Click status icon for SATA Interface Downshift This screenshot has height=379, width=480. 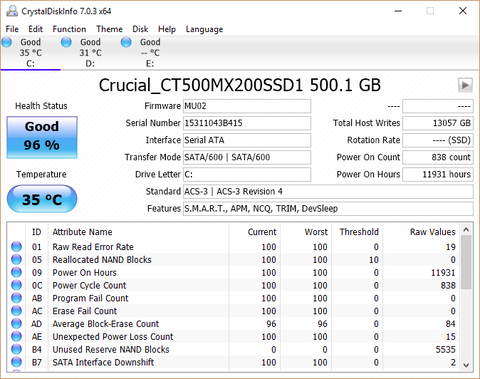tap(16, 362)
